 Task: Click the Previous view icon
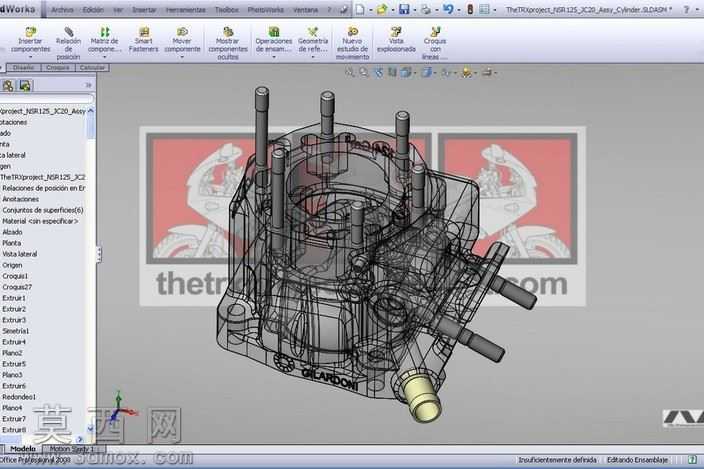click(378, 72)
